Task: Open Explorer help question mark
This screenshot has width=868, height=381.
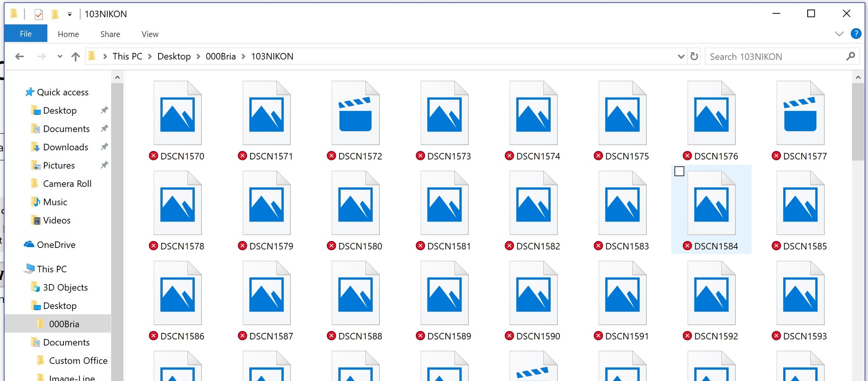Action: (856, 33)
